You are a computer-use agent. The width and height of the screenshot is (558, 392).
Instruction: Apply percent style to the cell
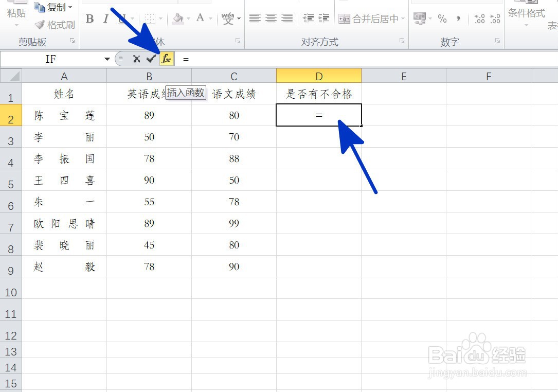(442, 19)
